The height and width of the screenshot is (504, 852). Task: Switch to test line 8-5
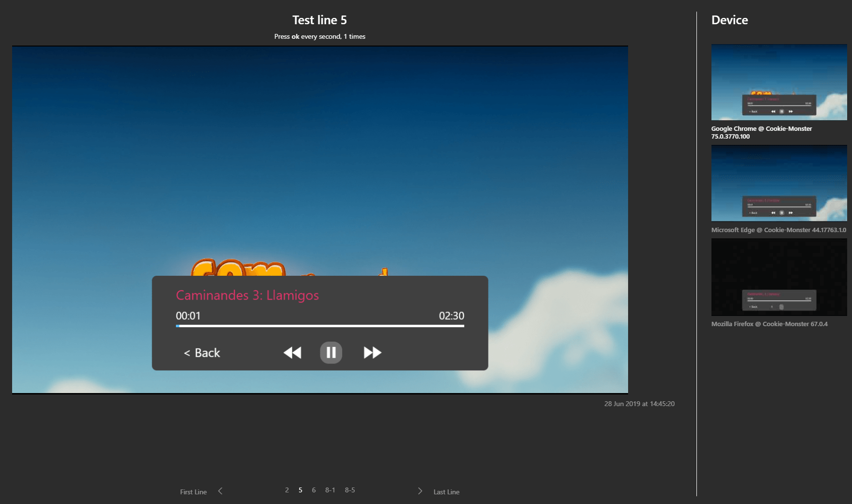(349, 490)
